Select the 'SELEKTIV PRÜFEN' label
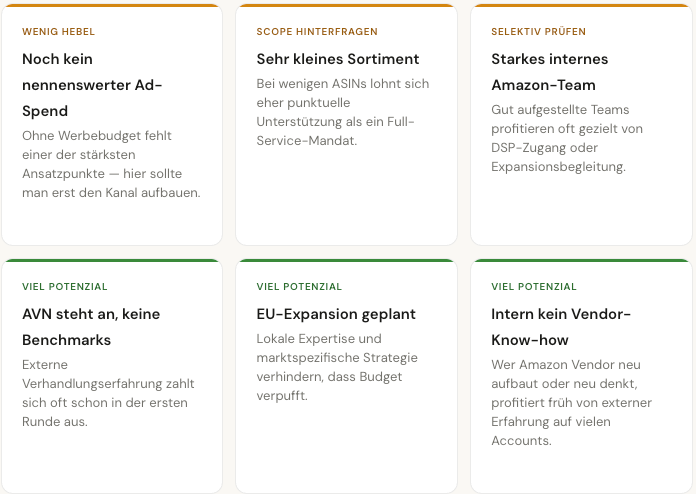696x494 pixels. (538, 32)
